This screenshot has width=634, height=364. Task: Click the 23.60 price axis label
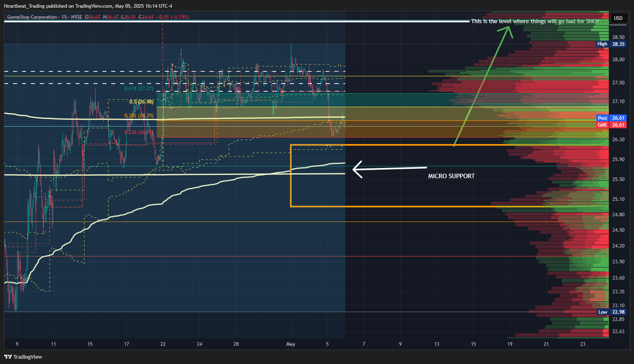(x=618, y=278)
